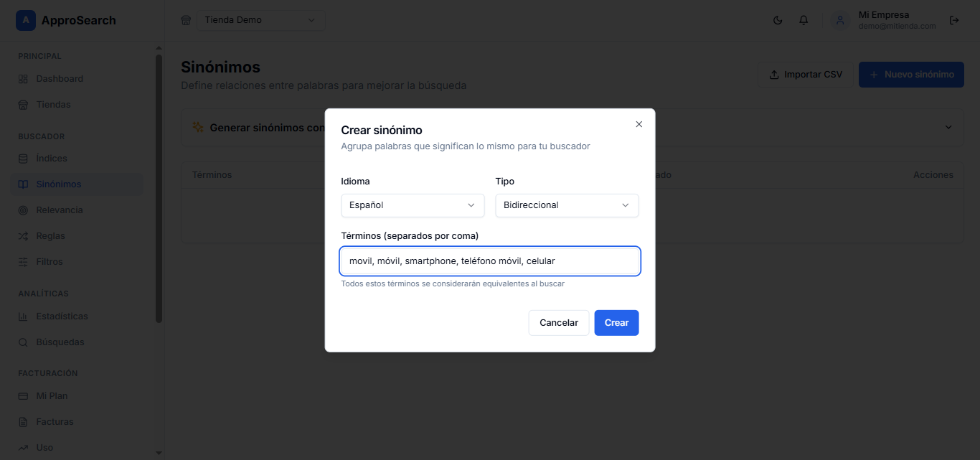Go to Reglas in sidebar
980x460 pixels.
(x=77, y=236)
